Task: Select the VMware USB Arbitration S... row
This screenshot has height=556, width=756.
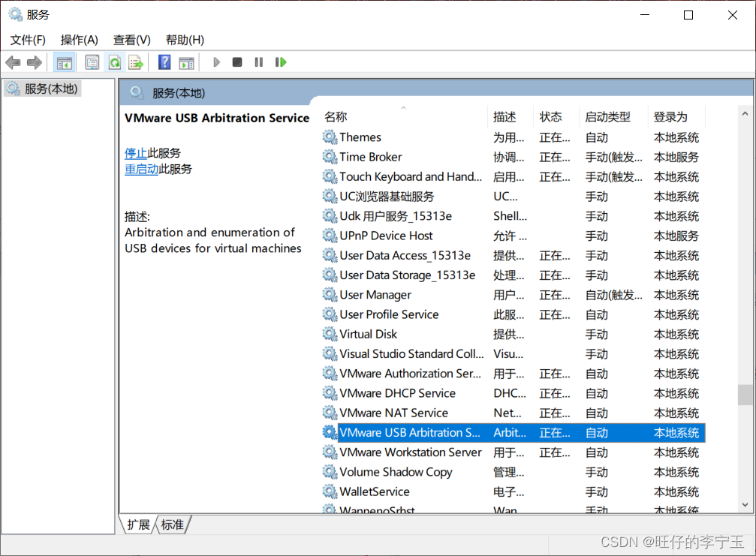Action: click(513, 433)
